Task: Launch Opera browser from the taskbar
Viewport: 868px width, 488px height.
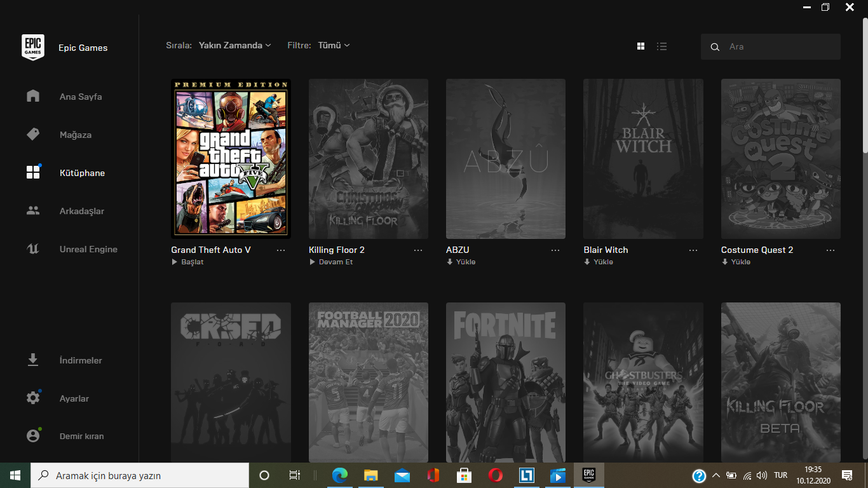Action: pyautogui.click(x=496, y=475)
